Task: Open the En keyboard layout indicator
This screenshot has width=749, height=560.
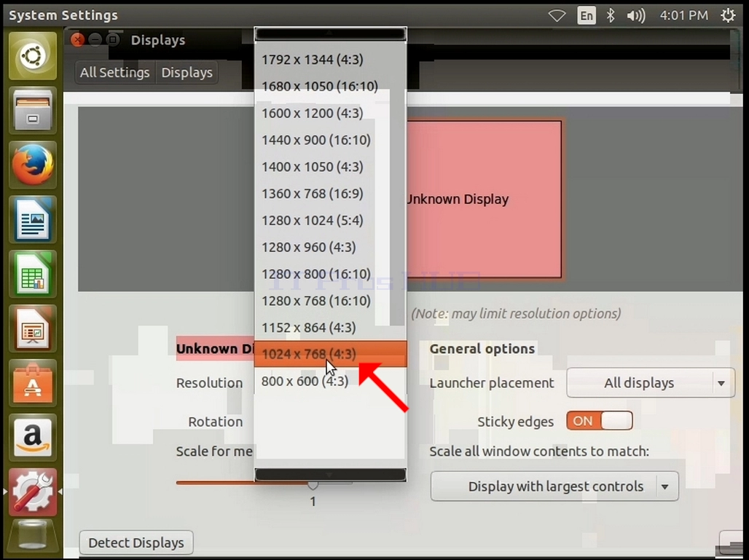Action: [x=586, y=16]
